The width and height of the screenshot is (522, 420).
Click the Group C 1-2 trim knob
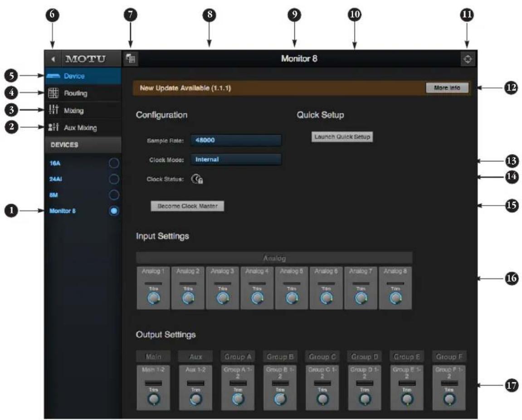pyautogui.click(x=322, y=399)
